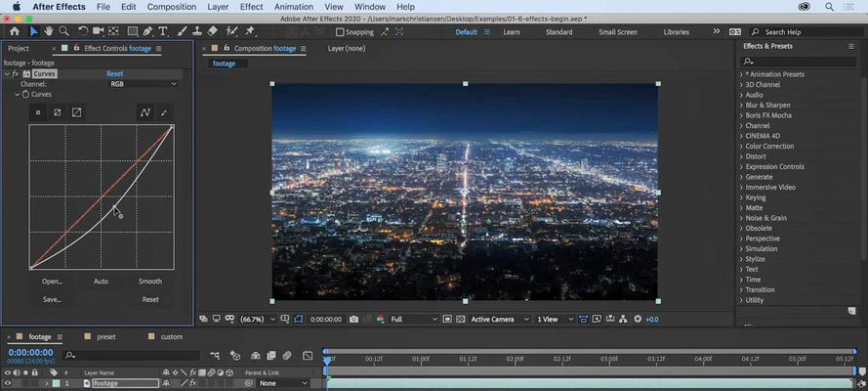This screenshot has height=391, width=868.
Task: Select the Rotation tool
Action: pyautogui.click(x=82, y=31)
